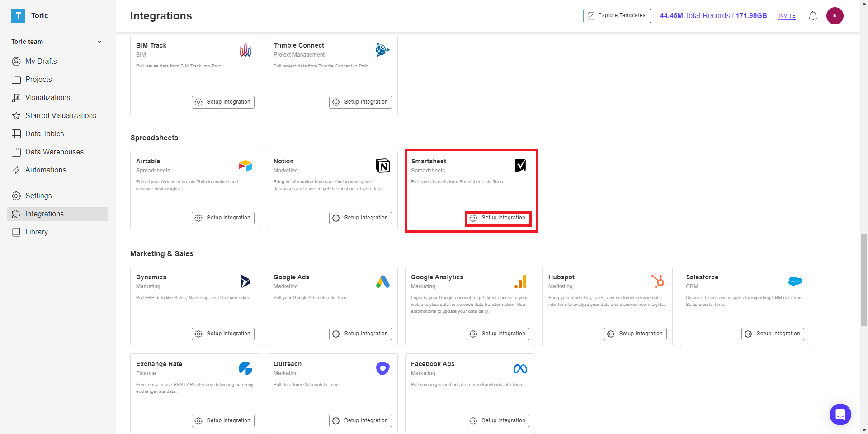Click the Exchange Rate Finance label
868x434 pixels.
click(x=146, y=373)
